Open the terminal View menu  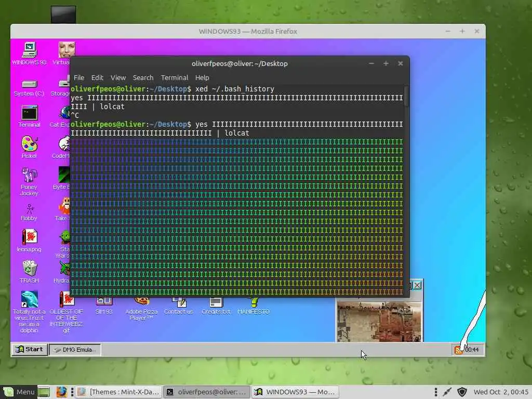coord(118,78)
